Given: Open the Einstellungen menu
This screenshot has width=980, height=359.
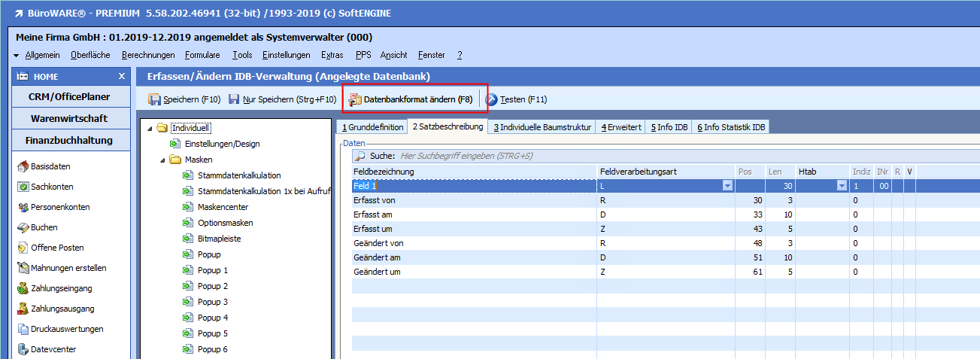Looking at the screenshot, I should (286, 55).
